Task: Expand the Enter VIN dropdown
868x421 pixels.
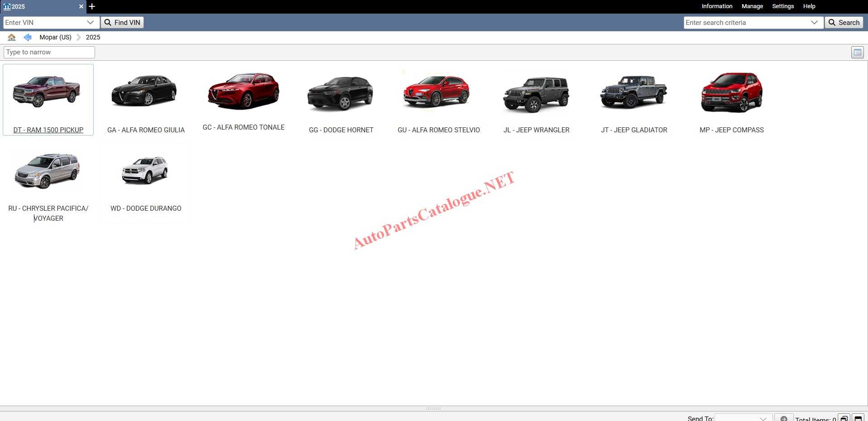Action: coord(90,23)
